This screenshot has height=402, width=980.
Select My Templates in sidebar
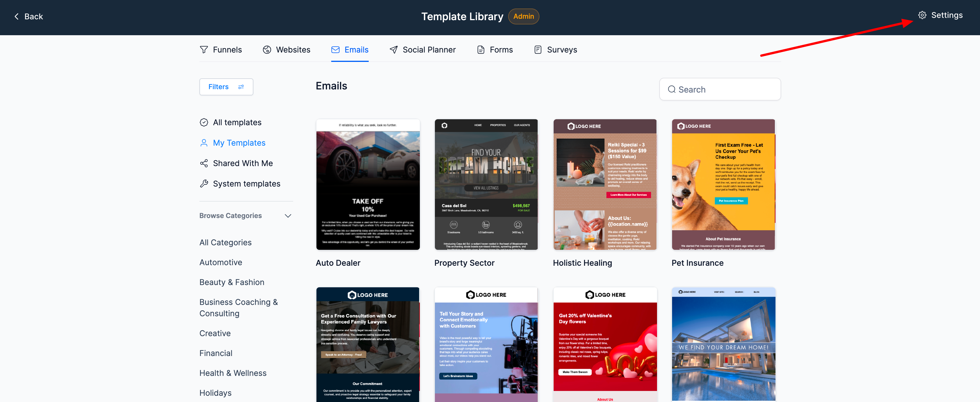[x=239, y=143]
